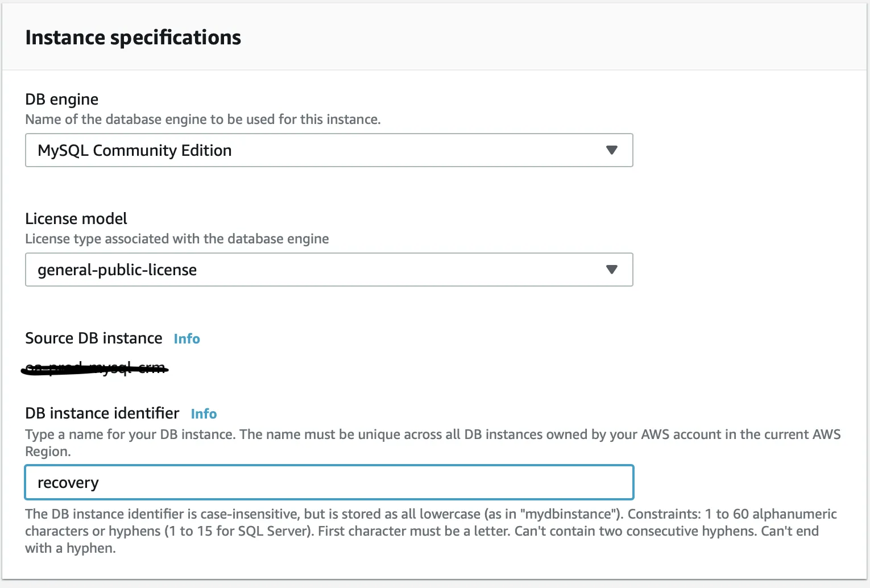Open the DB engine dropdown
The image size is (870, 588).
coord(329,150)
